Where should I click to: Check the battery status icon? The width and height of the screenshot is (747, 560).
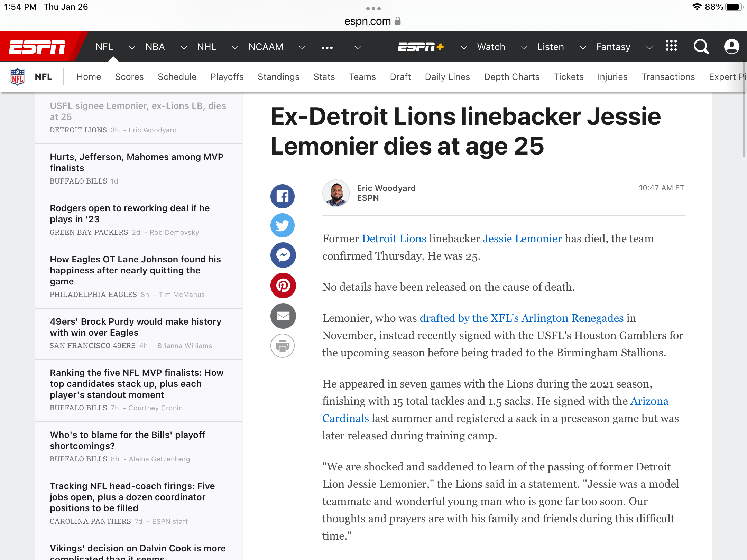[734, 7]
